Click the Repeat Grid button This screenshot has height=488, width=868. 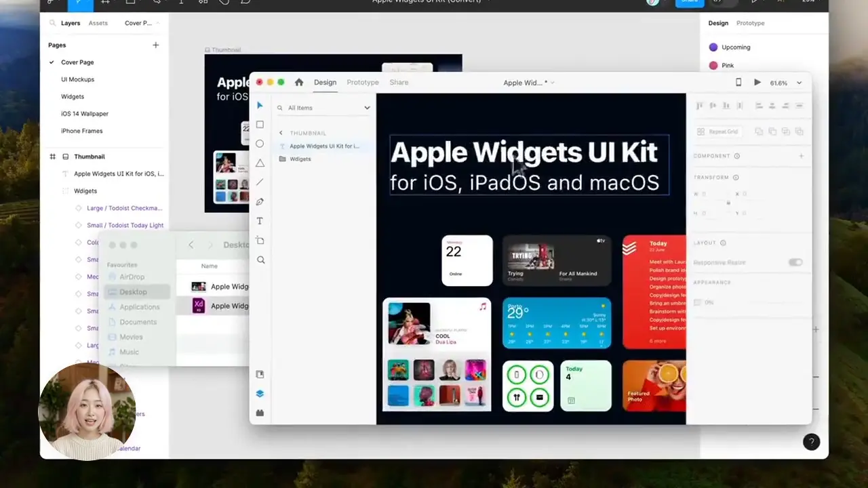[x=718, y=131]
